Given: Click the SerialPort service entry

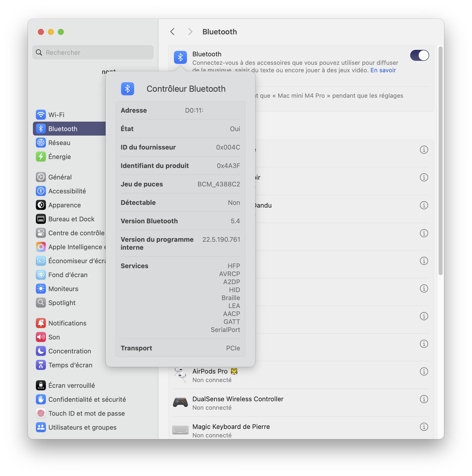Looking at the screenshot, I should (x=225, y=330).
